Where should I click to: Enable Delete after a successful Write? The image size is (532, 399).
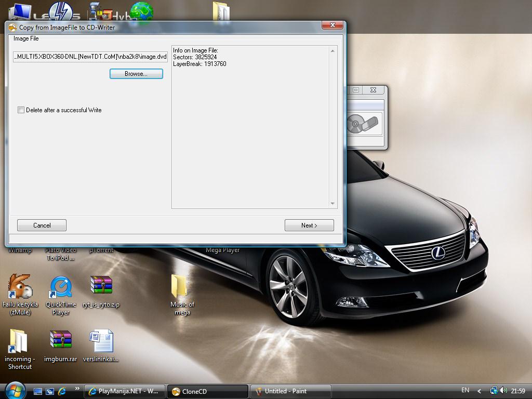pyautogui.click(x=21, y=110)
